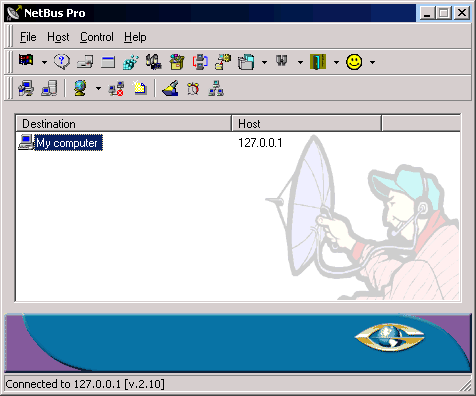Maximize the NetBus Pro window
The width and height of the screenshot is (476, 396).
click(x=444, y=13)
